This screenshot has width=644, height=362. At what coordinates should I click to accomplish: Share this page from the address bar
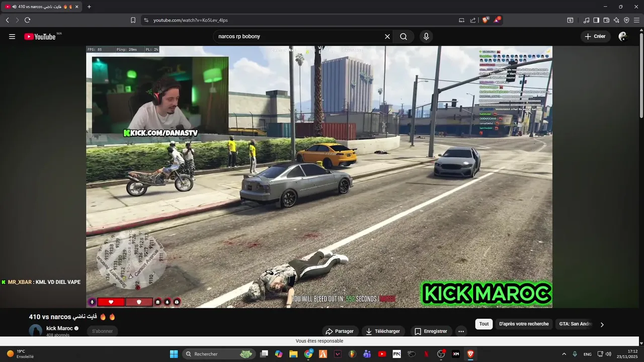(473, 20)
